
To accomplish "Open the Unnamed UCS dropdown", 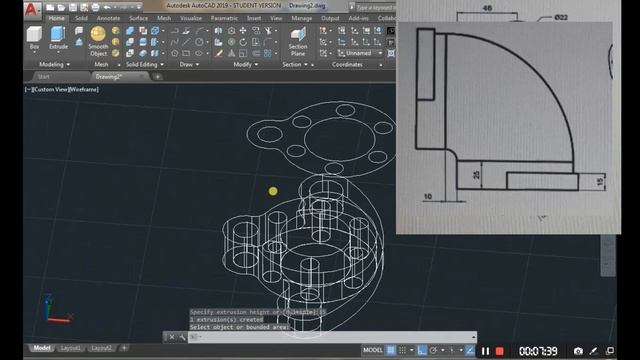I will [359, 53].
